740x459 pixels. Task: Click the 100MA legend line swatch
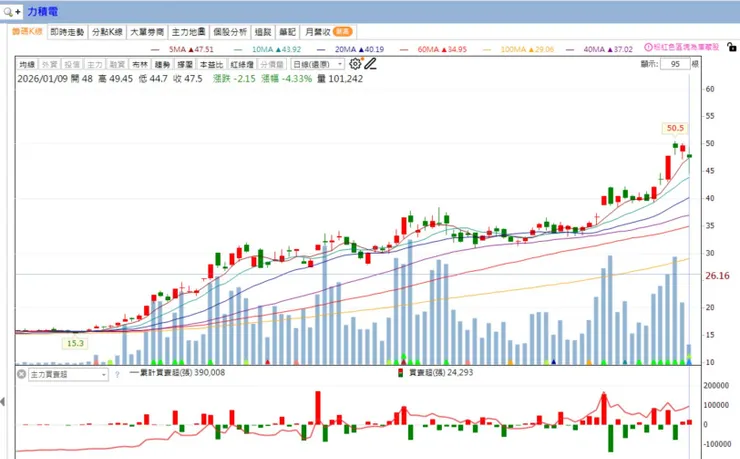pos(487,50)
